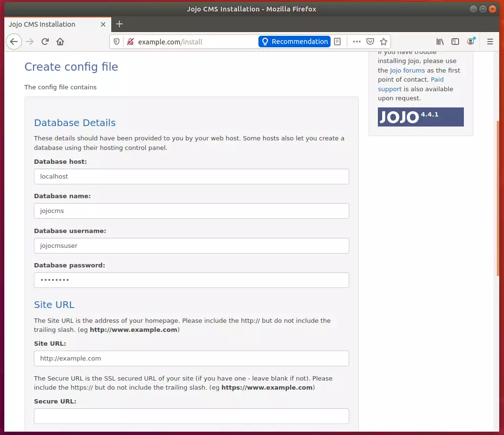Open a new tab with plus button
This screenshot has width=504, height=435.
[x=119, y=24]
